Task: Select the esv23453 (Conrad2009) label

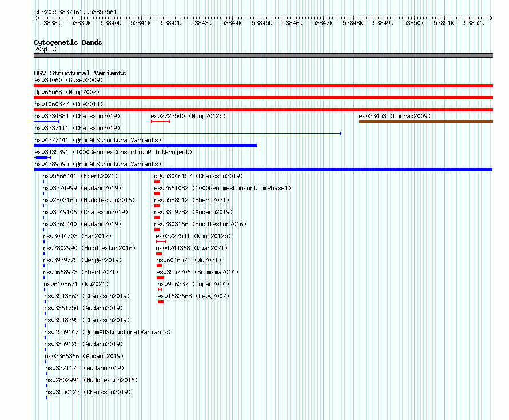Action: pyautogui.click(x=395, y=116)
